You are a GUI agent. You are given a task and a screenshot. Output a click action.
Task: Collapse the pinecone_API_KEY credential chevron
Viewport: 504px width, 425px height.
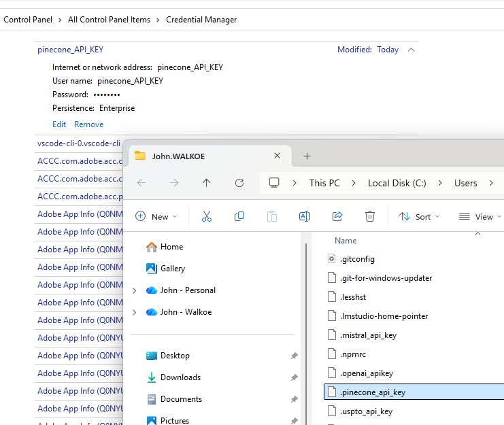pyautogui.click(x=411, y=50)
